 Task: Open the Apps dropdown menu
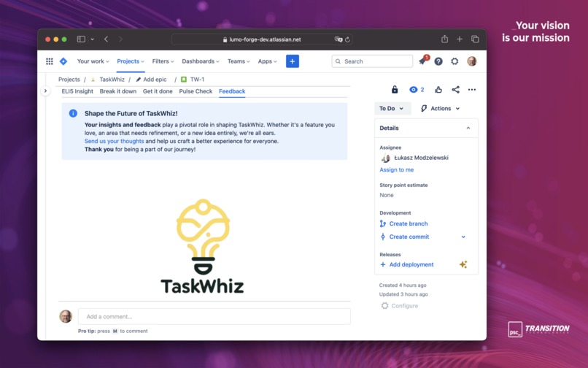click(x=268, y=61)
